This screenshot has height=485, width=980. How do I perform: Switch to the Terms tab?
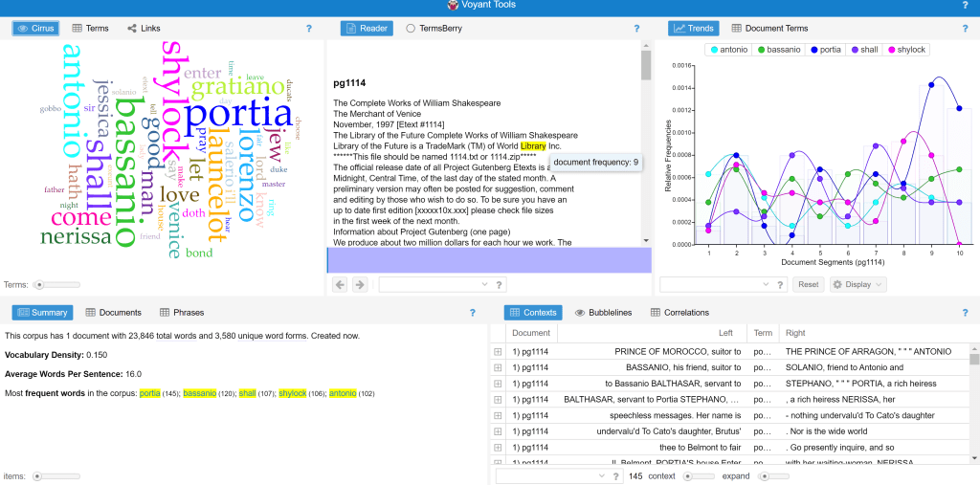[91, 28]
